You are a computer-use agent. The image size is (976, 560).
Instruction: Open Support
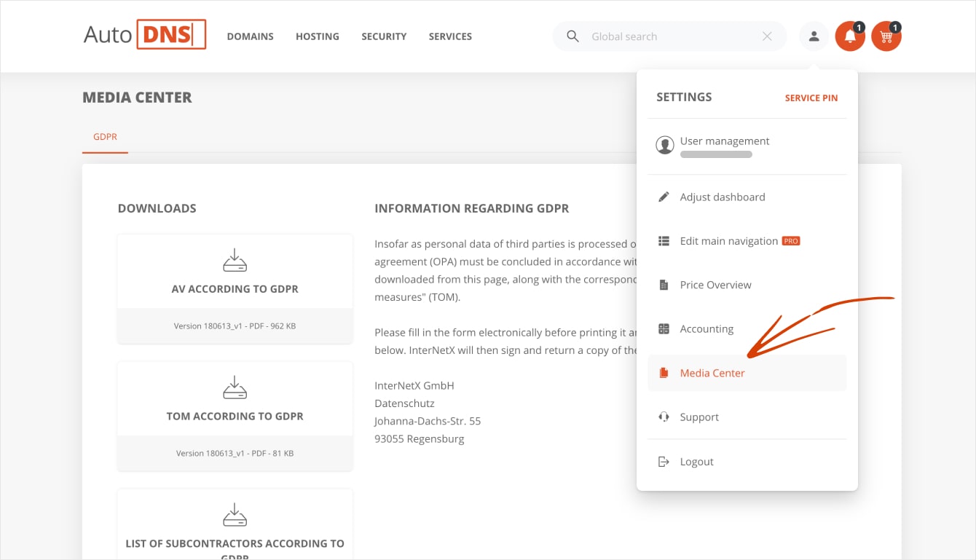coord(747,417)
